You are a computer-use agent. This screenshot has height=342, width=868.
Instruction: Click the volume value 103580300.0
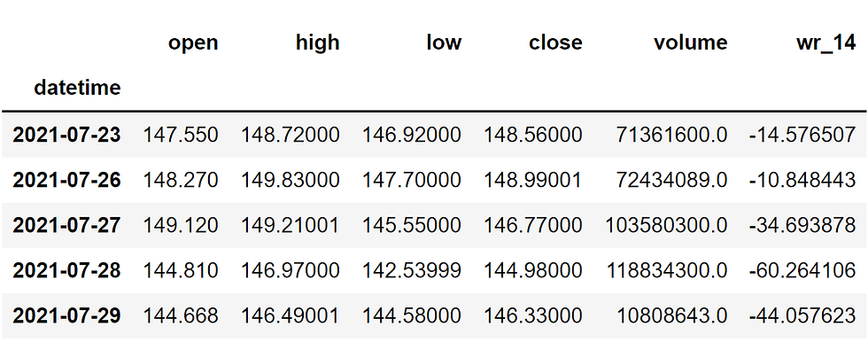coord(666,225)
